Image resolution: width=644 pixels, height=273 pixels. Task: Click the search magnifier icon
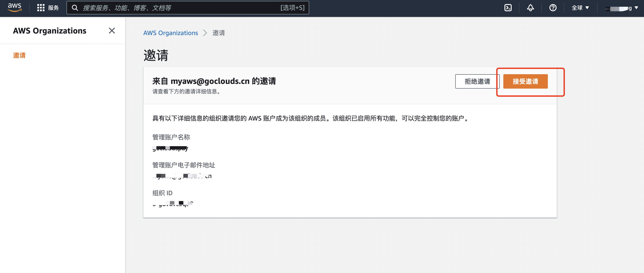(x=75, y=8)
